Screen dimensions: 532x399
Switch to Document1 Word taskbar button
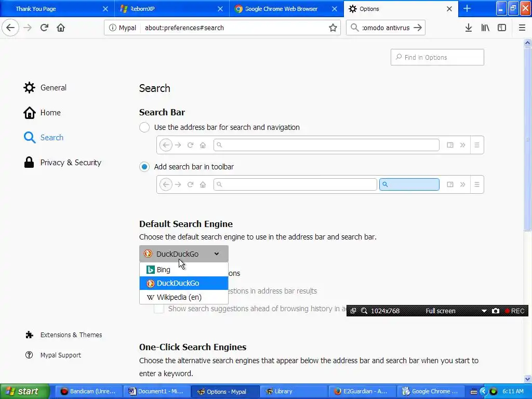tap(156, 391)
